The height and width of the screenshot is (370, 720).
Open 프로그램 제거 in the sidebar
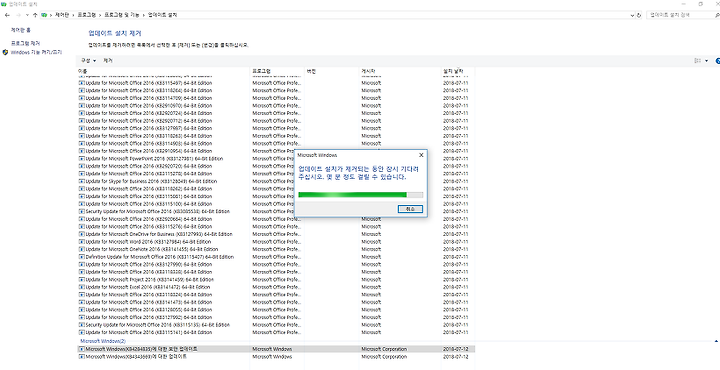[x=25, y=43]
